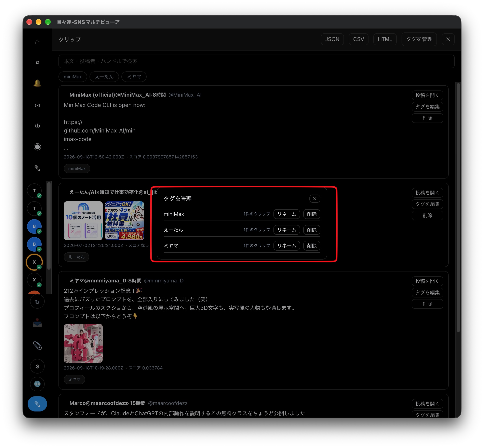
Task: Open the Gemini Notebook image thumbnail
Action: tap(83, 221)
